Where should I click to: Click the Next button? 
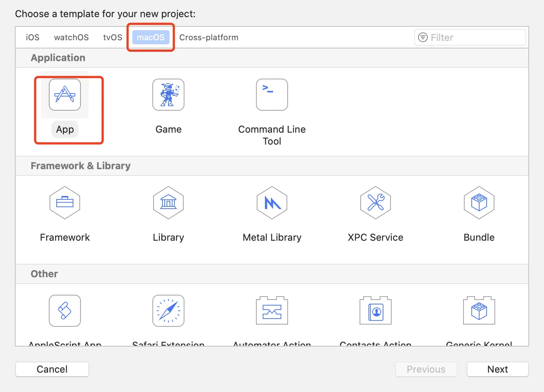[x=498, y=369]
